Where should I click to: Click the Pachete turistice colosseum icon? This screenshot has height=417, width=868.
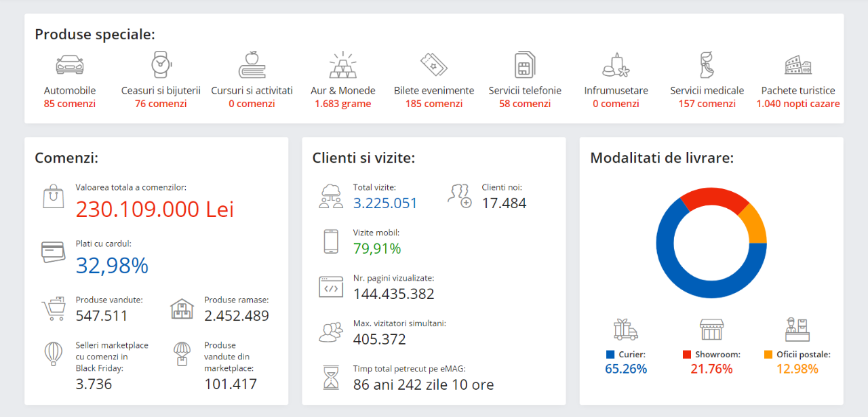pos(798,65)
